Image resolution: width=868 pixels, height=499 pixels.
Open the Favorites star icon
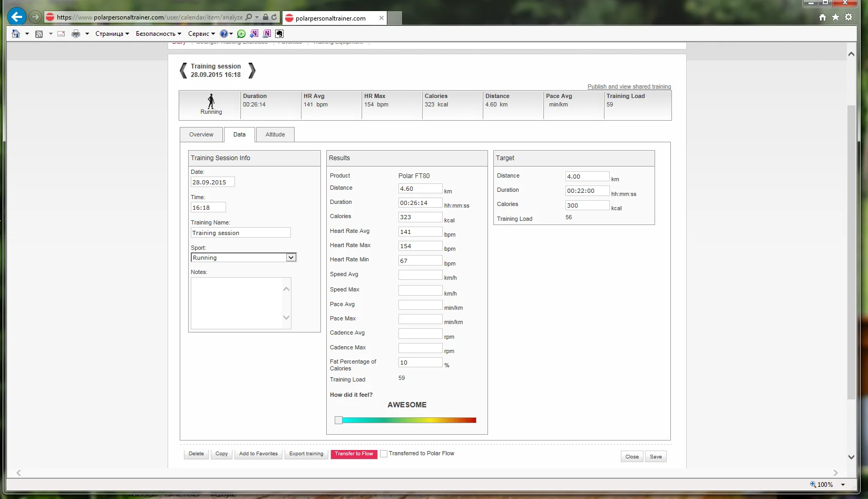coord(835,17)
